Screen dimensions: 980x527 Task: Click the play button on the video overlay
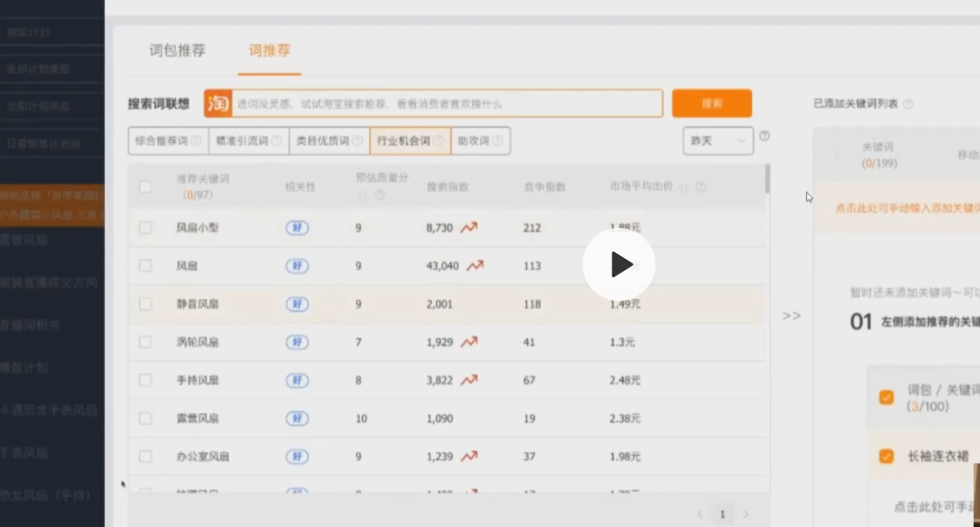(619, 264)
